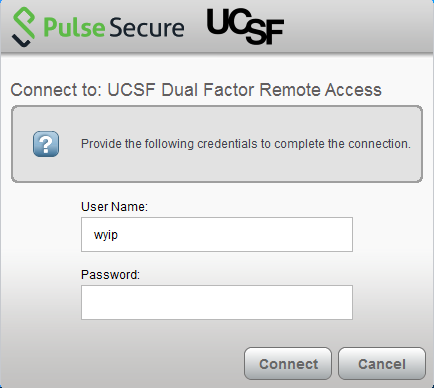Click the "User Name:" label
Image resolution: width=434 pixels, height=388 pixels.
point(114,207)
